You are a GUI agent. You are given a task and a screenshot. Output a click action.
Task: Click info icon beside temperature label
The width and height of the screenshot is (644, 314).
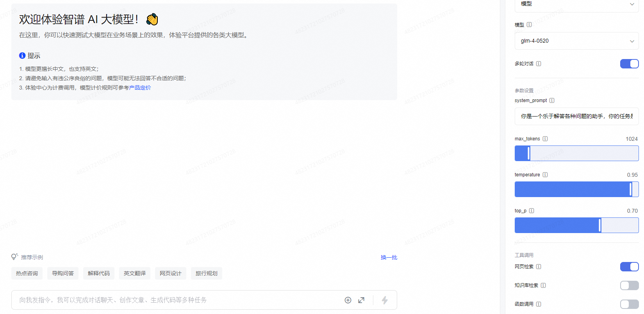pyautogui.click(x=545, y=175)
